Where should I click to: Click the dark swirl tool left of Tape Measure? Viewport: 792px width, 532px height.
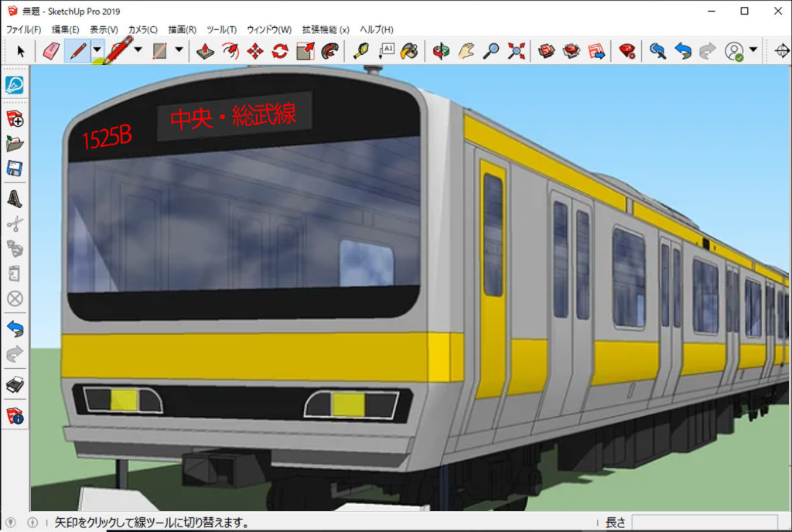pos(329,51)
